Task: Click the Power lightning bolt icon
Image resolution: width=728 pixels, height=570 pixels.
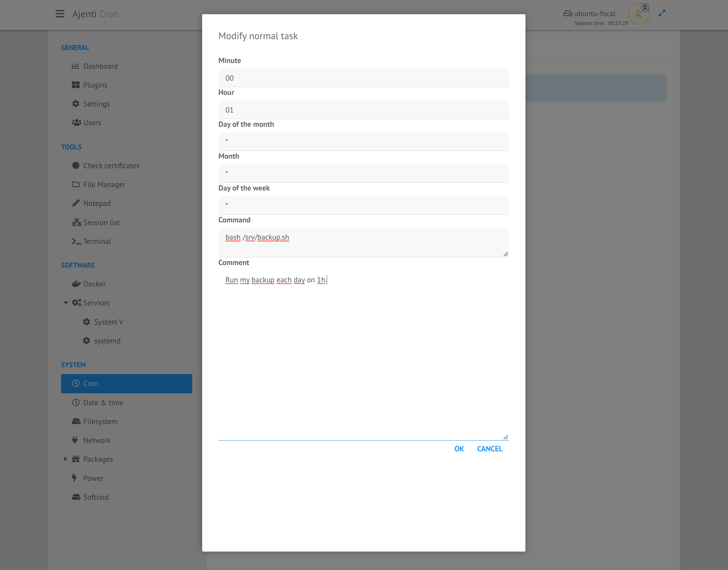Action: click(75, 478)
